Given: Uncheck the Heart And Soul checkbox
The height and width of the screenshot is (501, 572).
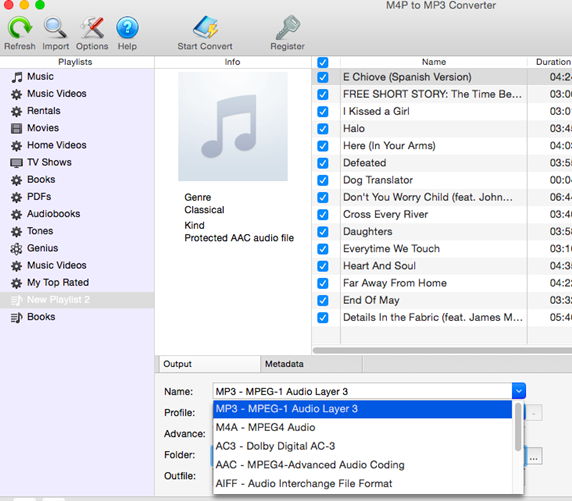Looking at the screenshot, I should click(x=322, y=266).
